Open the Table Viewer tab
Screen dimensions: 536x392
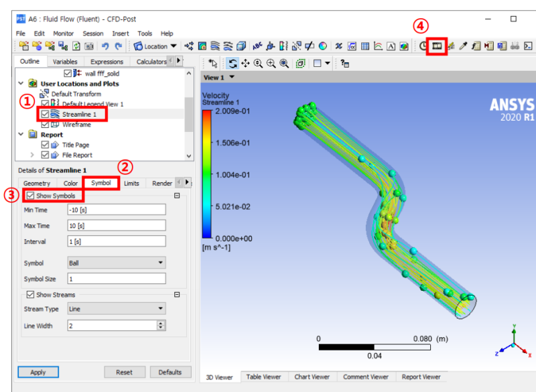[263, 377]
